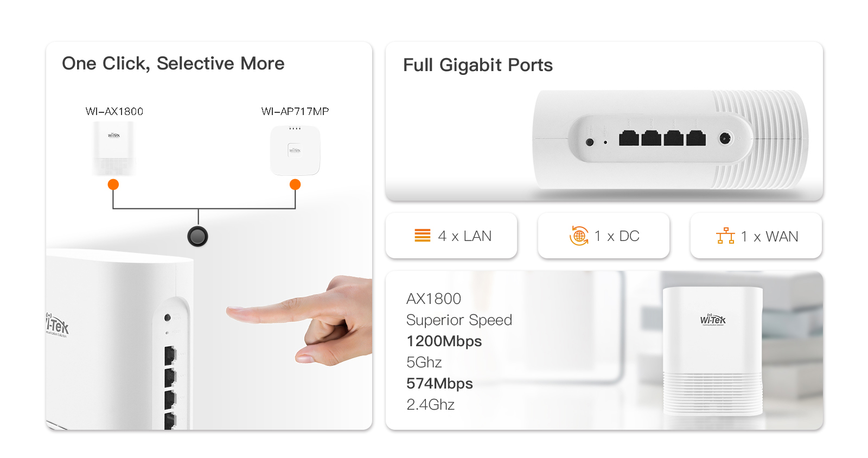Click the Wi-Tek logo on AX1800 router
Screen dimensions: 868x458
click(712, 320)
